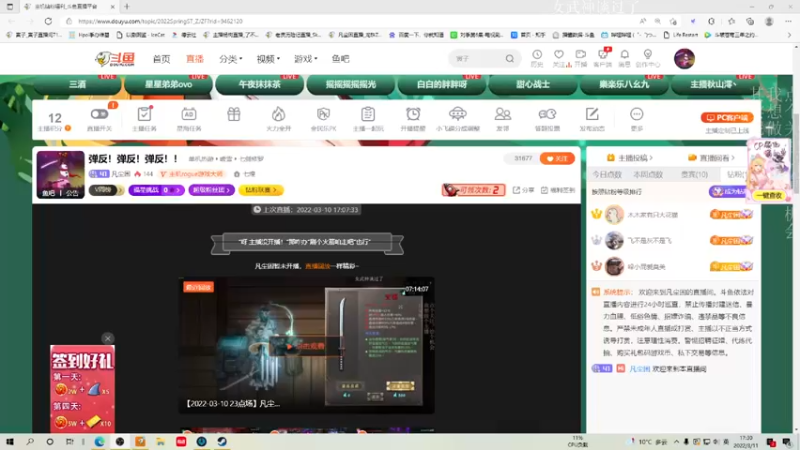800x450 pixels.
Task: Open the client download icon
Action: 603,55
